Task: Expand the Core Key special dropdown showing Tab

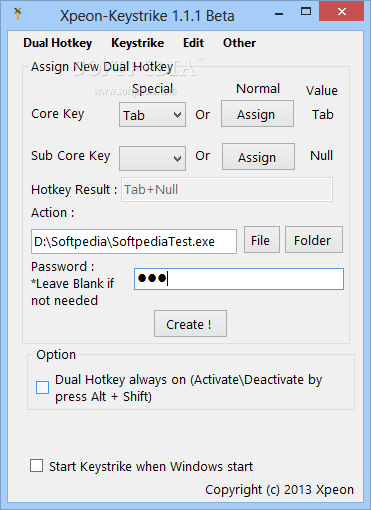Action: [152, 115]
